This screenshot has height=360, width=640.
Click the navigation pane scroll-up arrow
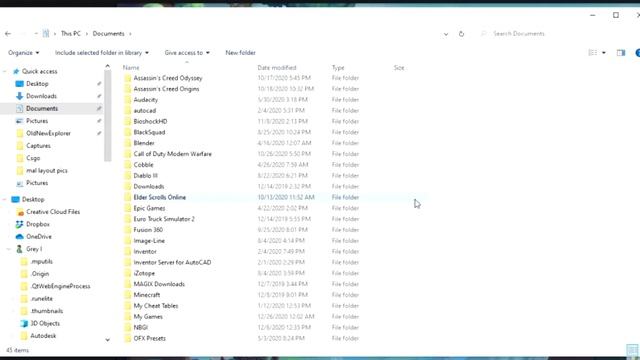click(107, 66)
